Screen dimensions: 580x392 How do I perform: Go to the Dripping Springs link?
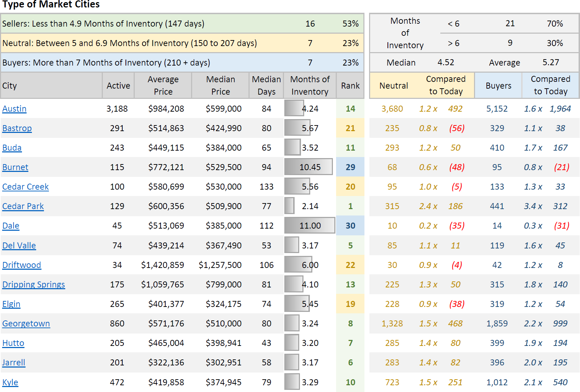(x=34, y=285)
